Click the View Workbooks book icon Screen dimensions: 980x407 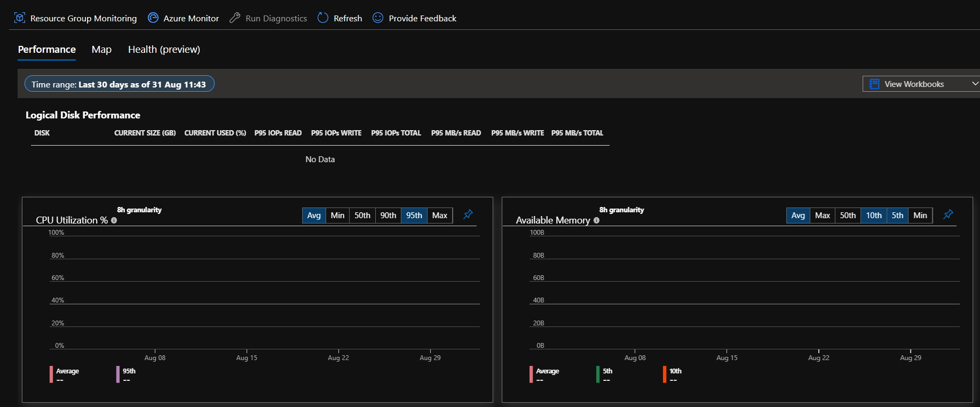click(874, 84)
